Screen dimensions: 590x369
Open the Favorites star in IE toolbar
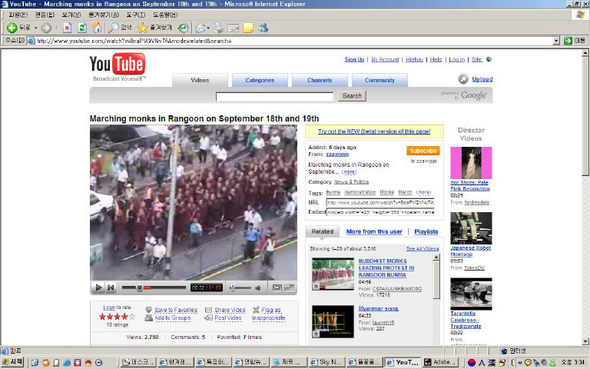(x=142, y=27)
